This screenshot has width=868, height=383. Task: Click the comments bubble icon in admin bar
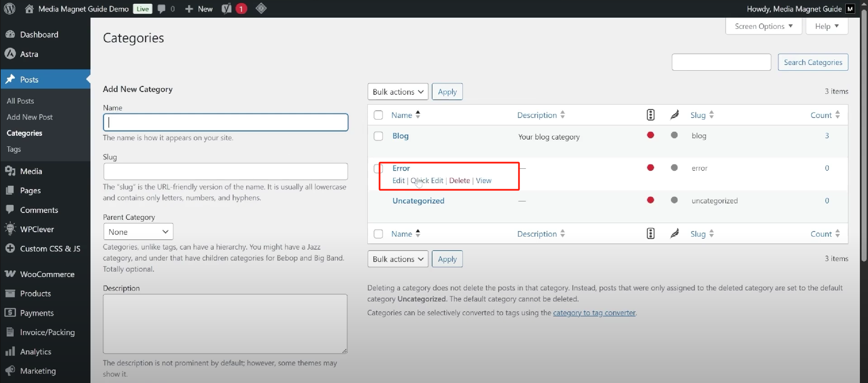coord(162,9)
